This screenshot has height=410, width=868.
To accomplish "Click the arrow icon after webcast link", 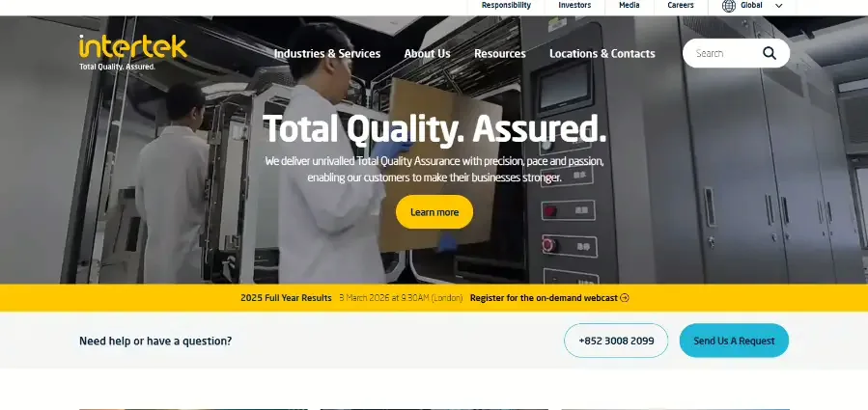I will (x=625, y=298).
